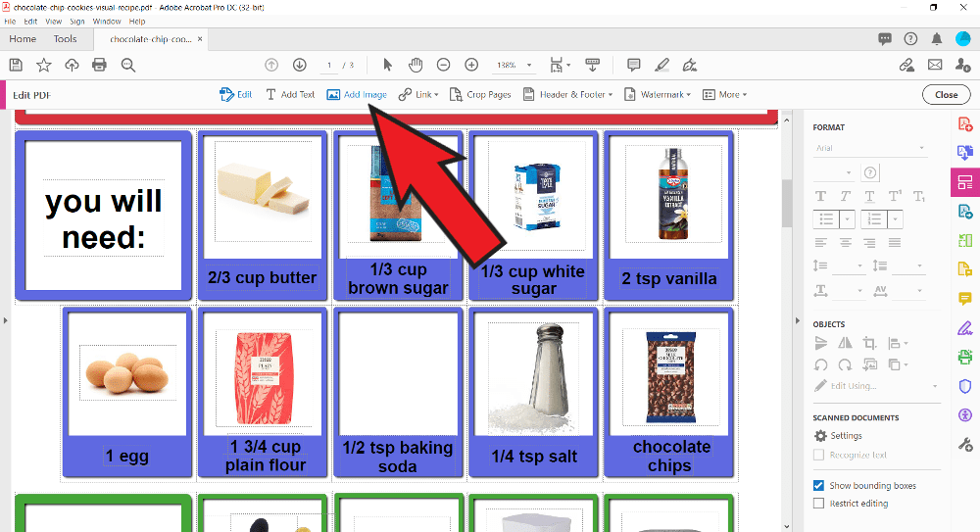The width and height of the screenshot is (980, 532).
Task: Click the page number input field
Action: pos(330,65)
